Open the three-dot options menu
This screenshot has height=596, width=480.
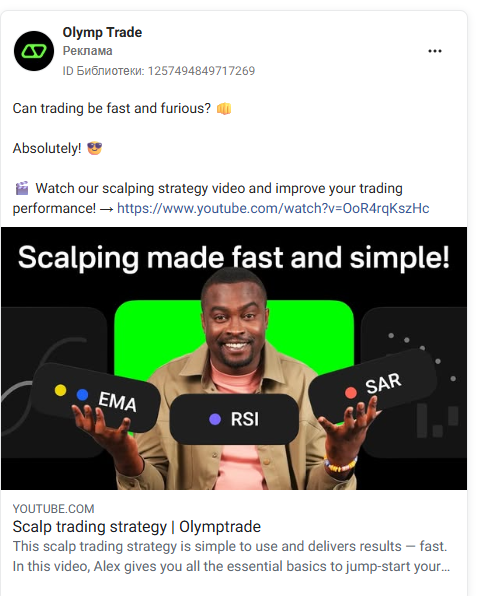(x=435, y=51)
